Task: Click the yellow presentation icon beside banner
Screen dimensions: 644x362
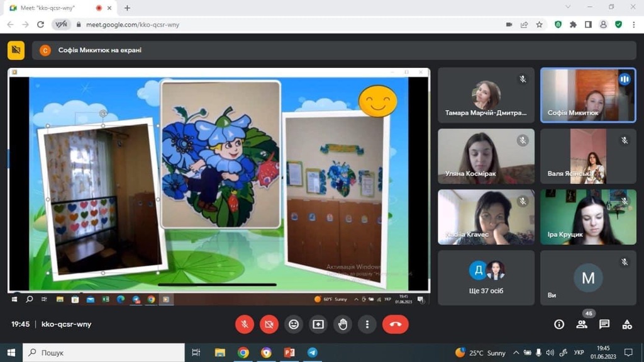Action: 16,50
